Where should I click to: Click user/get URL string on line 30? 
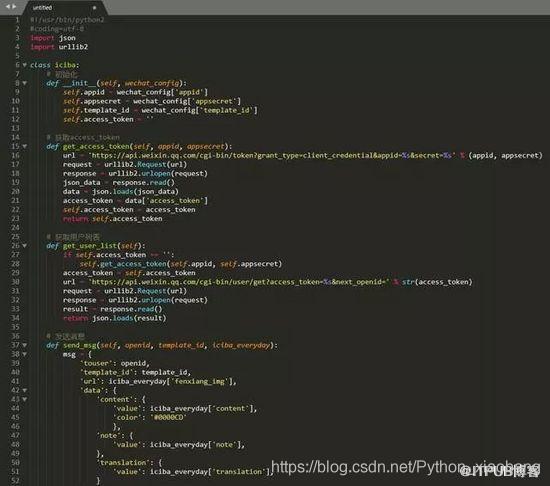[x=239, y=282]
